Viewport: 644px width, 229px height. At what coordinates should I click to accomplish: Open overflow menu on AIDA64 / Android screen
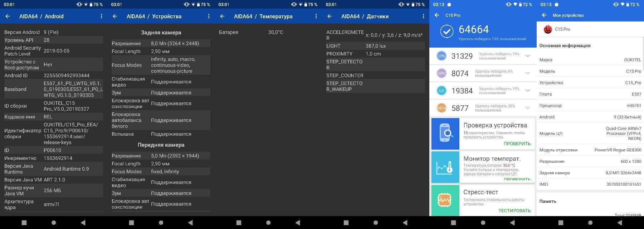tap(101, 16)
